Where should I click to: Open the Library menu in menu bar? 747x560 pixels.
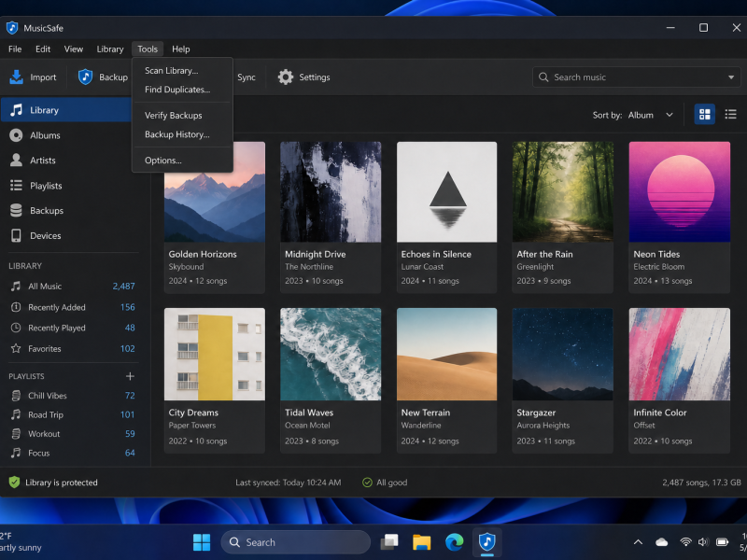[x=110, y=49]
